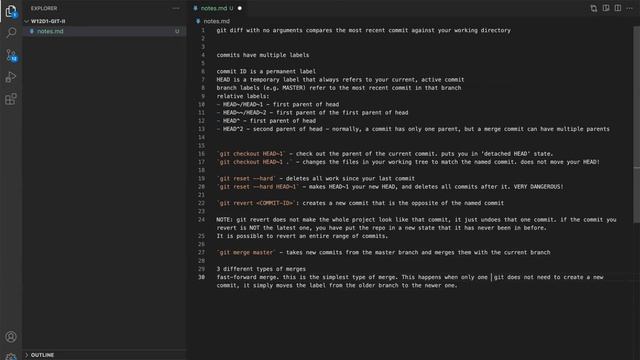
Task: Click the 'git revert <COMMIT-ID>' code on line 22
Action: click(256, 203)
